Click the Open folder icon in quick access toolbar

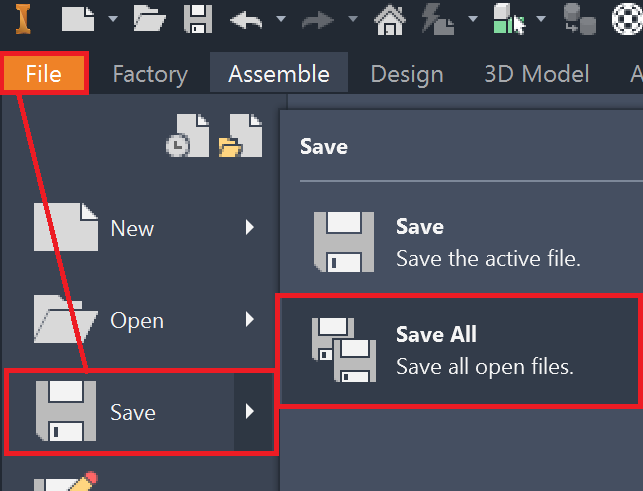click(149, 17)
